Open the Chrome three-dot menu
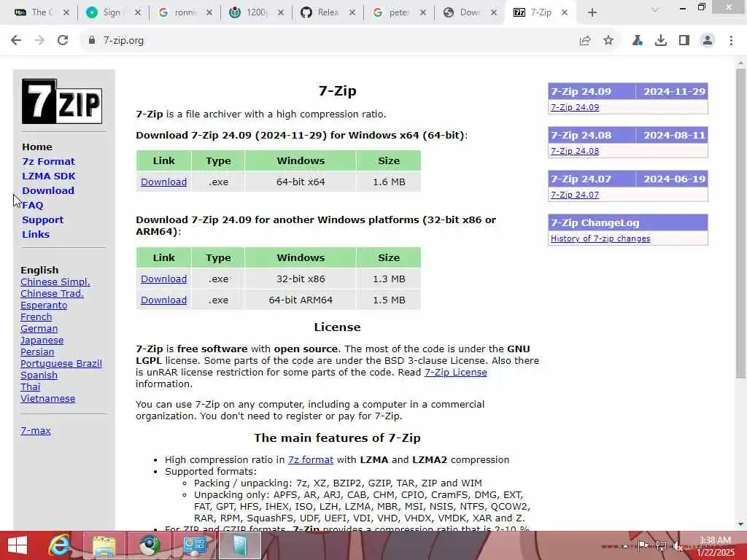The height and width of the screenshot is (560, 747). pyautogui.click(x=731, y=41)
